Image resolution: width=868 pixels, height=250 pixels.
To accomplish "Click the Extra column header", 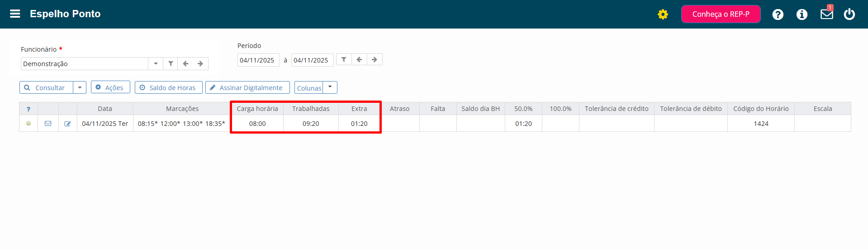I will tap(359, 109).
